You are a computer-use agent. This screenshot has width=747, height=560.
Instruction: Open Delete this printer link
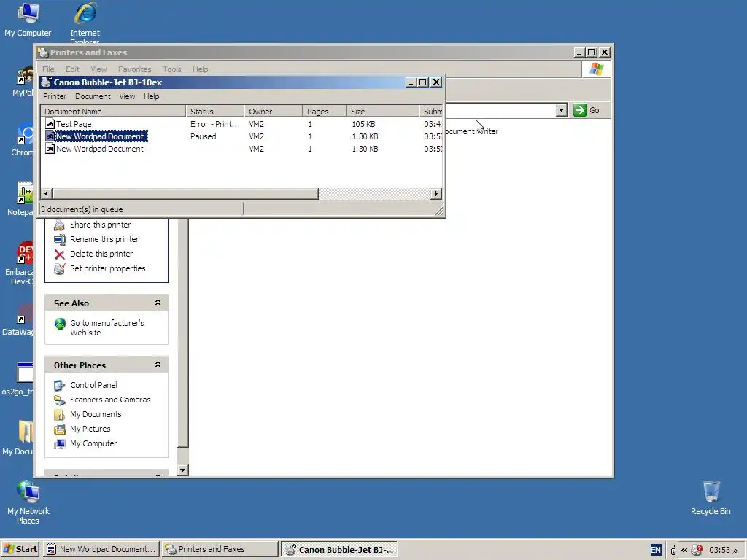tap(101, 254)
